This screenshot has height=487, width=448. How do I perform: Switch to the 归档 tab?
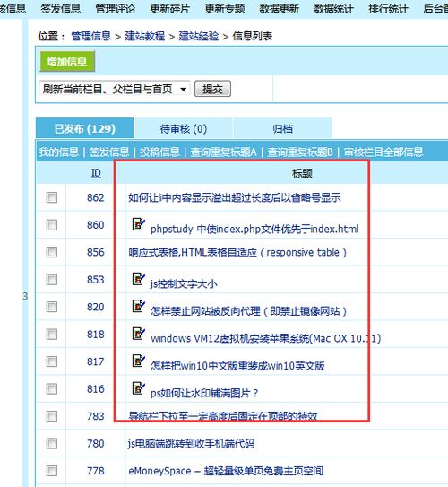pyautogui.click(x=282, y=128)
